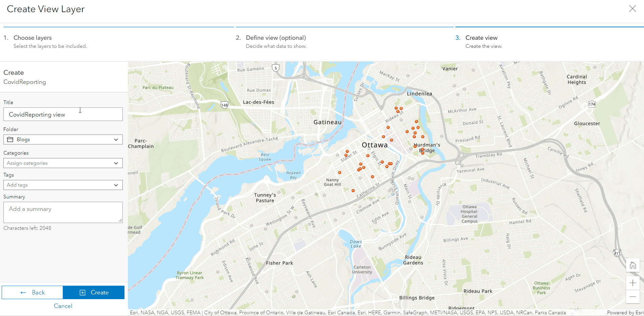Click the Route 5 shield on map
This screenshot has width=644, height=316.
276,68
